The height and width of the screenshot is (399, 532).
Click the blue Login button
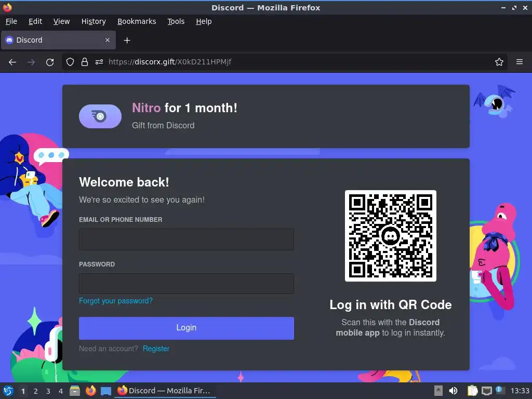click(x=187, y=328)
